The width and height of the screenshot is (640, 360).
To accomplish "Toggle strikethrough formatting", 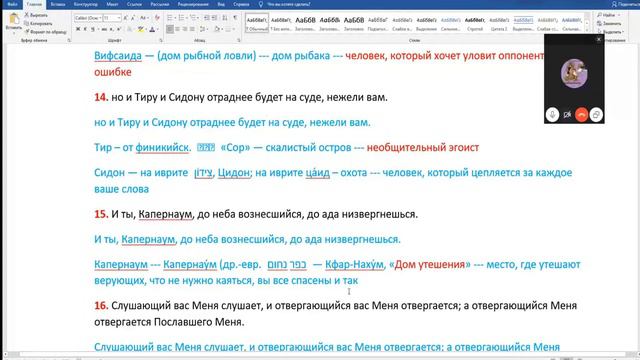I will coord(104,29).
